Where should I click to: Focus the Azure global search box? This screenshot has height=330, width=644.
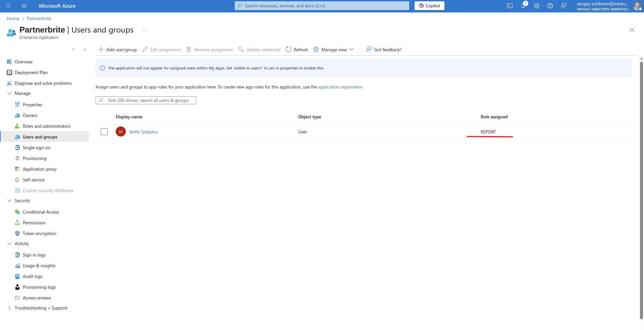(x=322, y=6)
